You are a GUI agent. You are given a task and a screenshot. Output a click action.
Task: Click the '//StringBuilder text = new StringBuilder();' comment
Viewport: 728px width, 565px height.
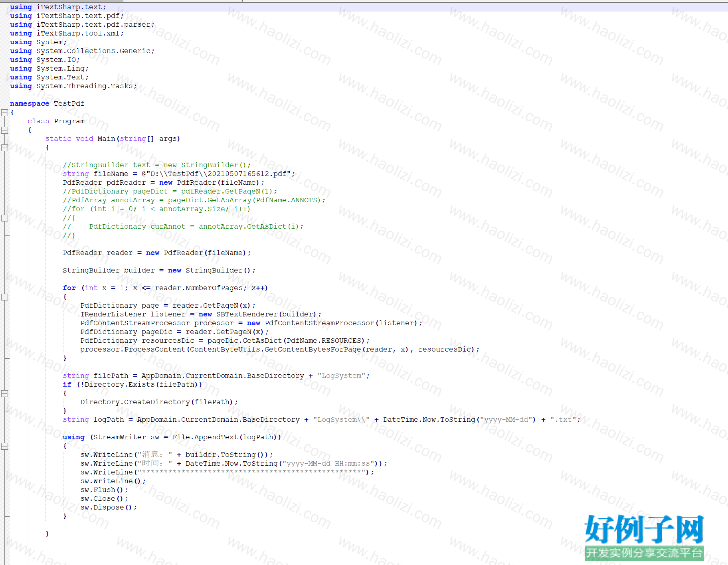[x=157, y=165]
